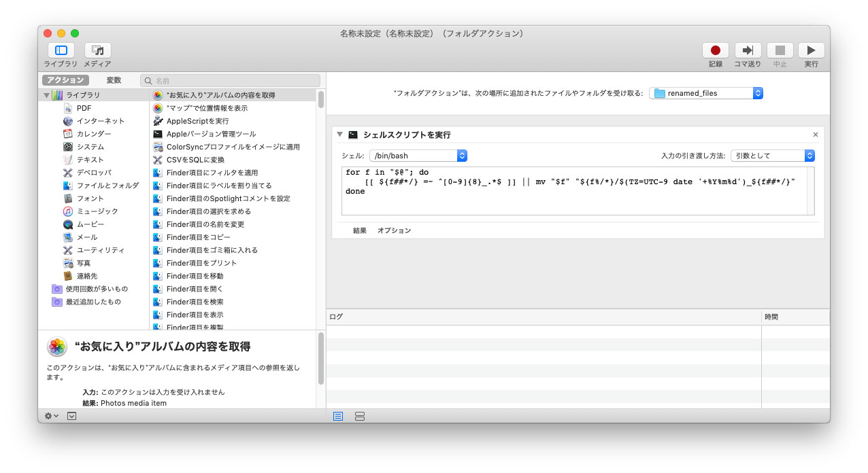Open the Media browser button

[98, 50]
